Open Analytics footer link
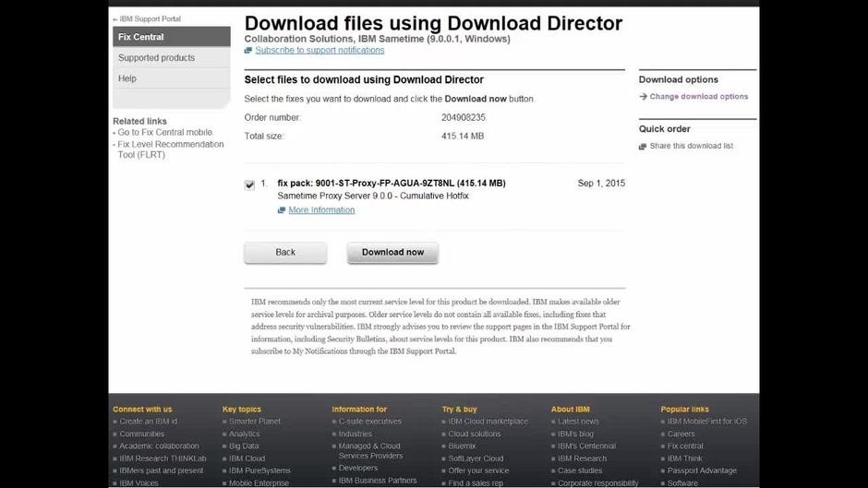Viewport: 868px width, 488px height. 244,434
